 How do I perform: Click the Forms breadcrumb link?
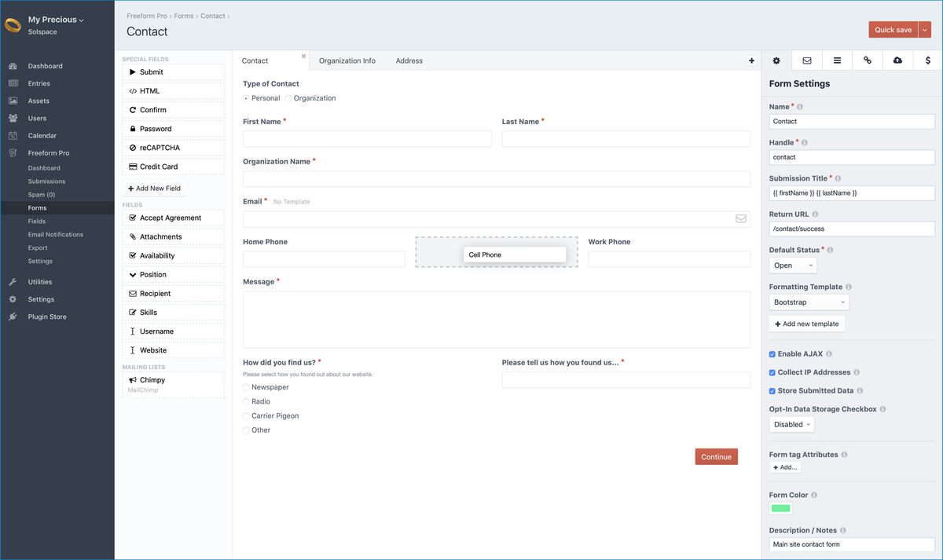pos(184,16)
